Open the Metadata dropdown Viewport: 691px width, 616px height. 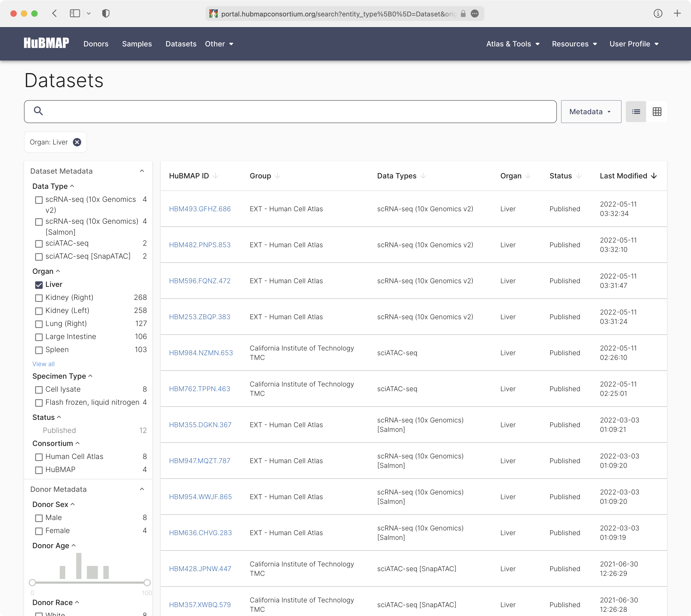[x=591, y=111]
